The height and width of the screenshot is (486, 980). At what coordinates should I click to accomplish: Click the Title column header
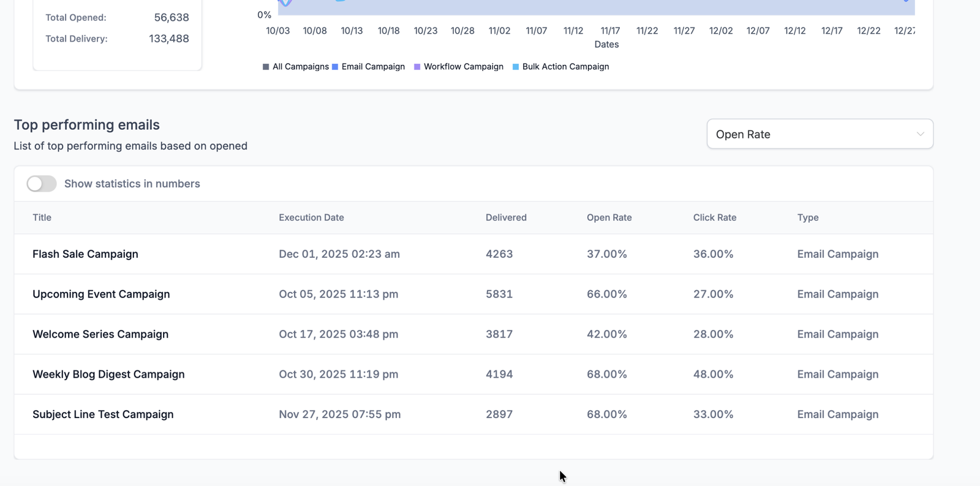pos(42,218)
